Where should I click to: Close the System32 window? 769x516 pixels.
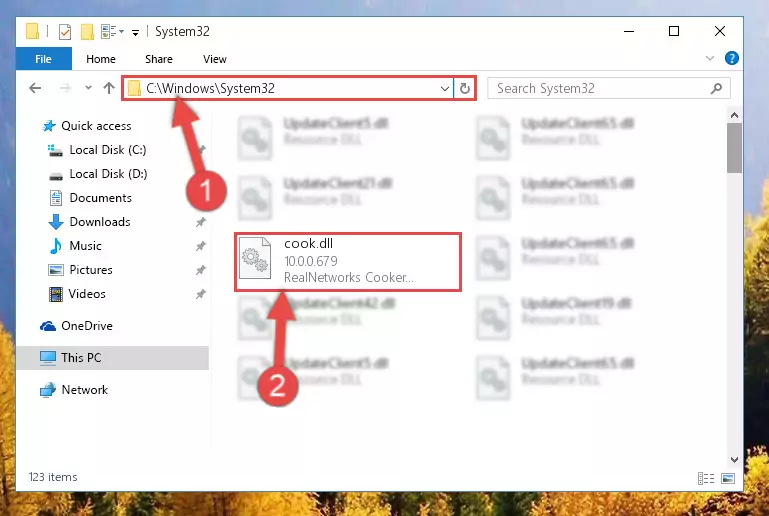tap(719, 31)
